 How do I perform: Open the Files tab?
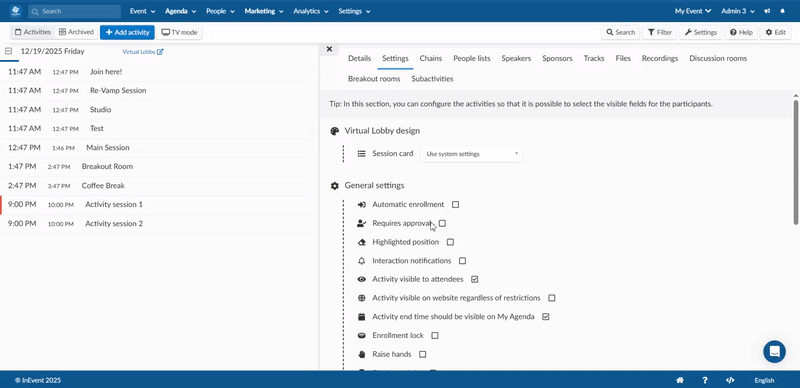623,59
